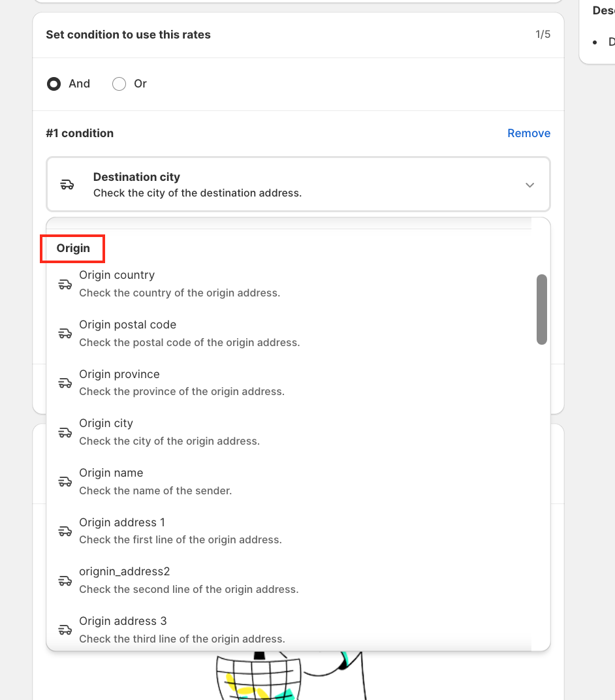615x700 pixels.
Task: Click truck icon beside Origin country
Action: pos(65,284)
